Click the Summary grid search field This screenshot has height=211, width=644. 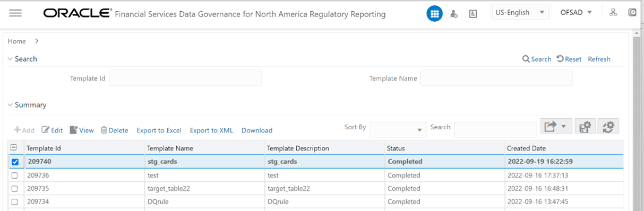pos(495,129)
